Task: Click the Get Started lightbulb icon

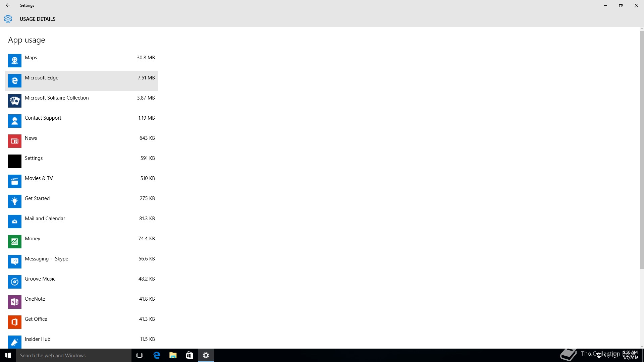Action: pyautogui.click(x=15, y=201)
